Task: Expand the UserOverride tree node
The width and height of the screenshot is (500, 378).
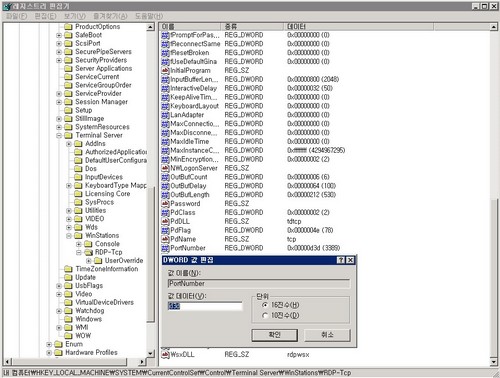Action: pos(89,261)
